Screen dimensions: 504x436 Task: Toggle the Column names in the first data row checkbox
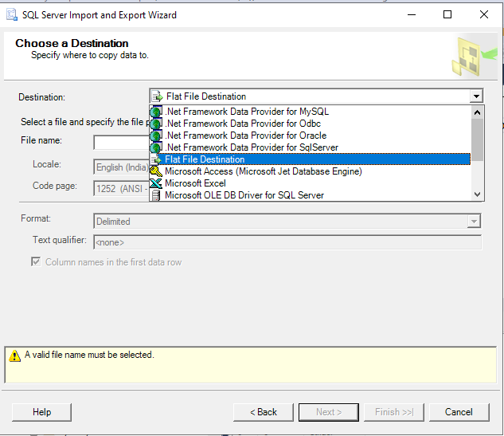point(36,261)
